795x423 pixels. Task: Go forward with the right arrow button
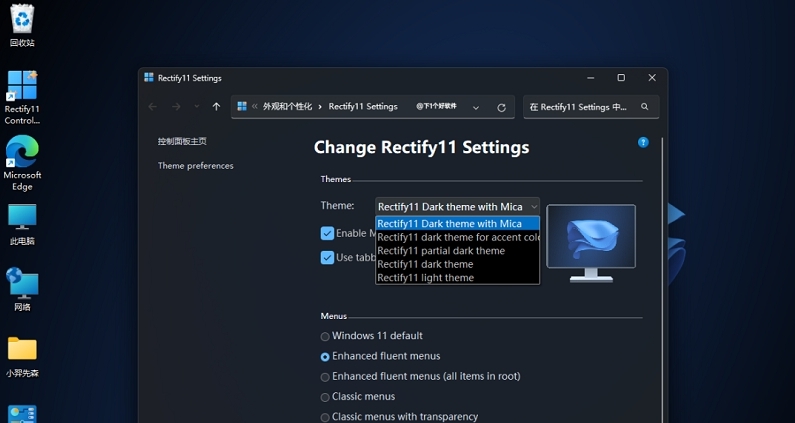coord(176,107)
